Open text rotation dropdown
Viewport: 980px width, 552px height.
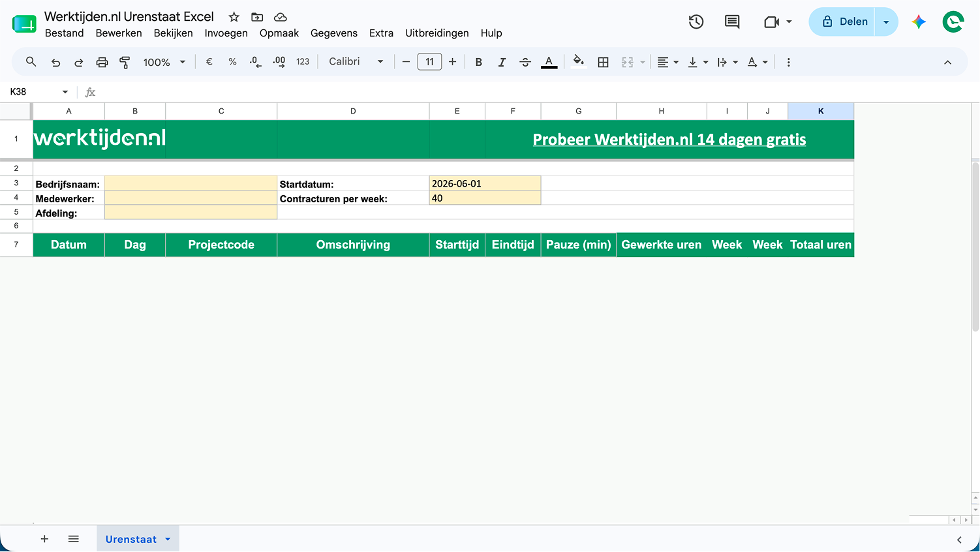[758, 62]
